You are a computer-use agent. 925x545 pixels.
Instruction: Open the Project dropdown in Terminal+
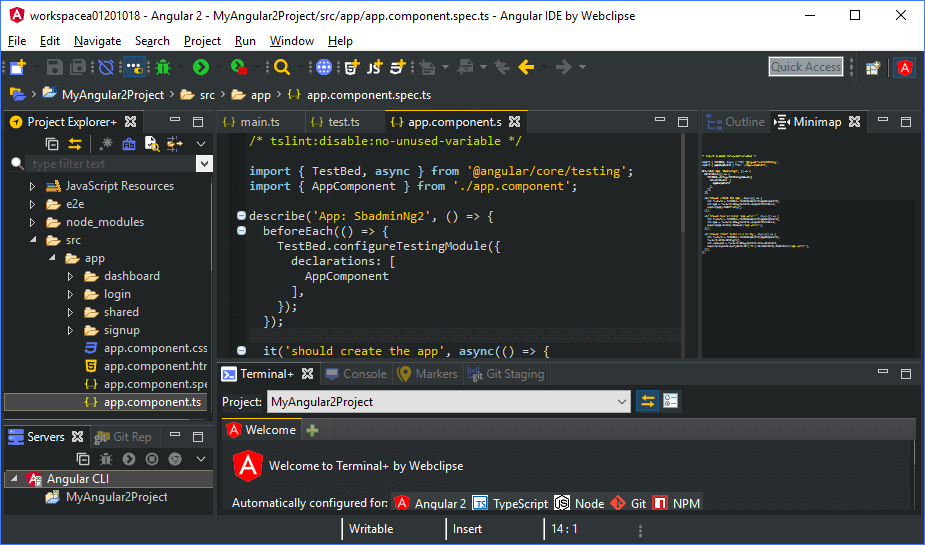tap(622, 401)
